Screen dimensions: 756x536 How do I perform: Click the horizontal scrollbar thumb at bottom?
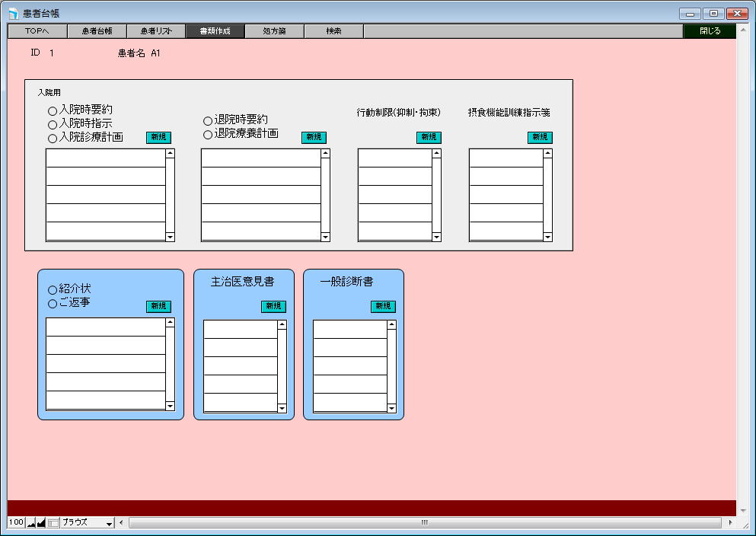(425, 522)
